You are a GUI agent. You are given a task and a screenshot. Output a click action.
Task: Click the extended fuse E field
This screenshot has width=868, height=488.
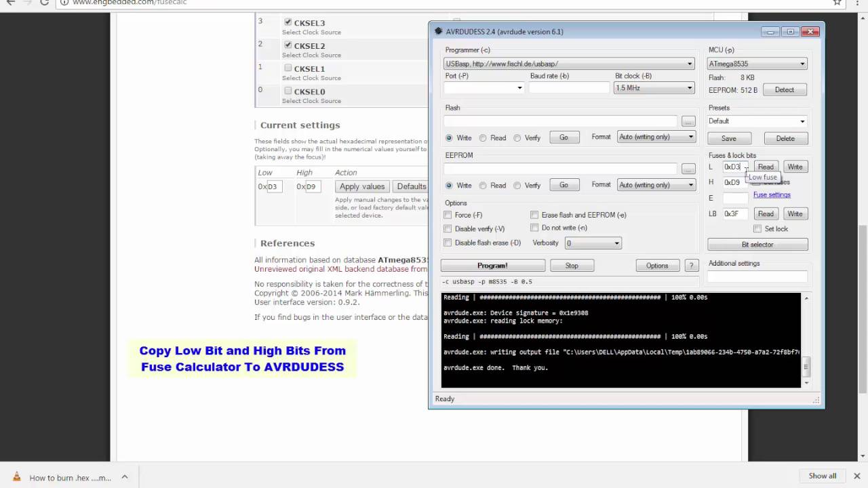735,198
